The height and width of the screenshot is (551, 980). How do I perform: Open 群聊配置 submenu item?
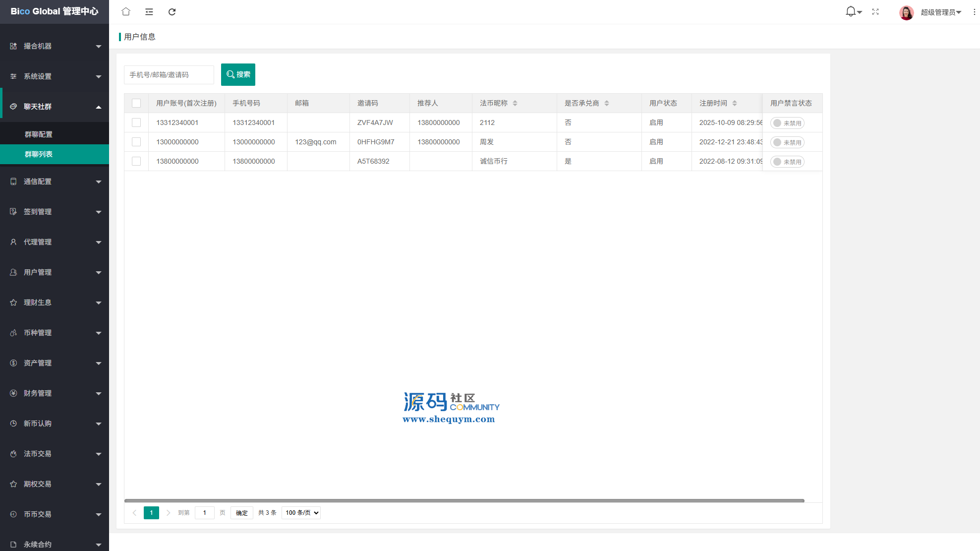click(39, 134)
